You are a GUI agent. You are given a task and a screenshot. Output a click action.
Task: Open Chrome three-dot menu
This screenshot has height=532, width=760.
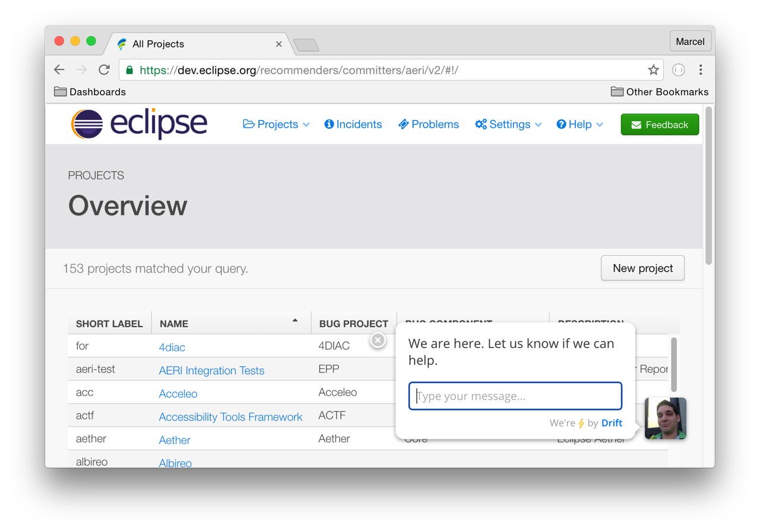(701, 70)
